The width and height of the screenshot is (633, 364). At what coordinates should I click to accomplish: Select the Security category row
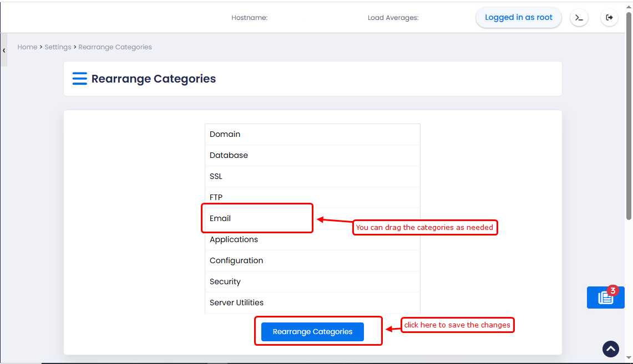tap(312, 281)
